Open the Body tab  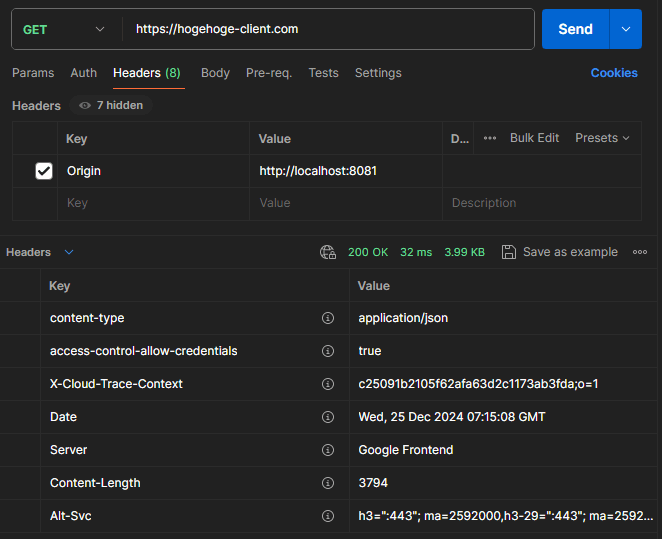click(x=215, y=73)
